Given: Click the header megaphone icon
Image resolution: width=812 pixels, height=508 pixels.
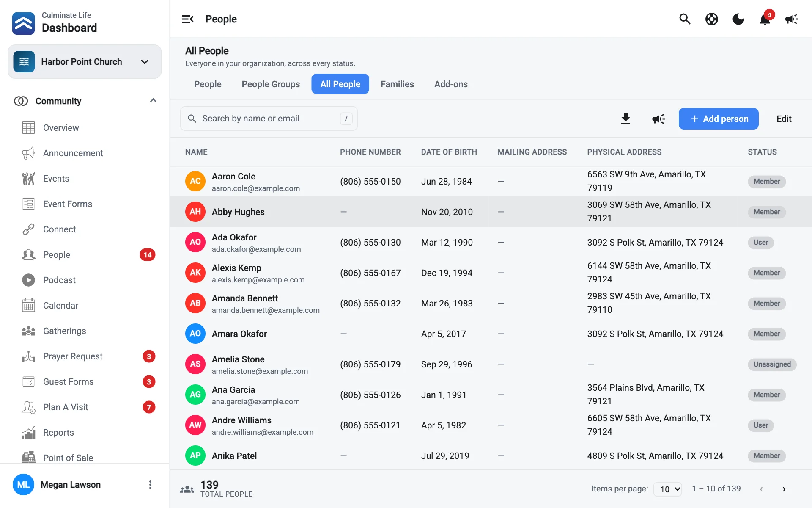Looking at the screenshot, I should point(792,19).
